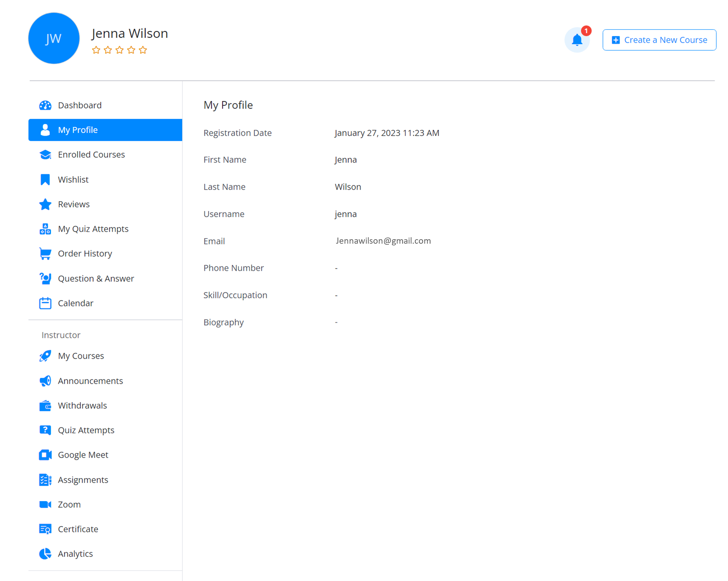The image size is (728, 581).
Task: Click the Wishlist bookmark icon
Action: (45, 180)
